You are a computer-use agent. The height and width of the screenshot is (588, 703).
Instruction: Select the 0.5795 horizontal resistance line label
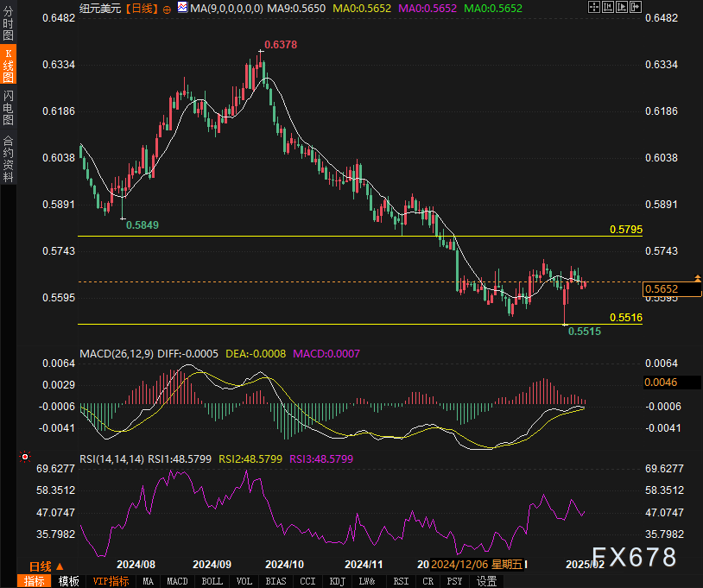pyautogui.click(x=625, y=230)
